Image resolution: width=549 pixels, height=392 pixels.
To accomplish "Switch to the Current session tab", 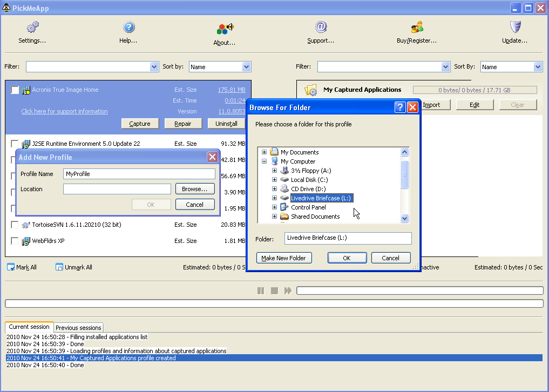I will (x=29, y=327).
